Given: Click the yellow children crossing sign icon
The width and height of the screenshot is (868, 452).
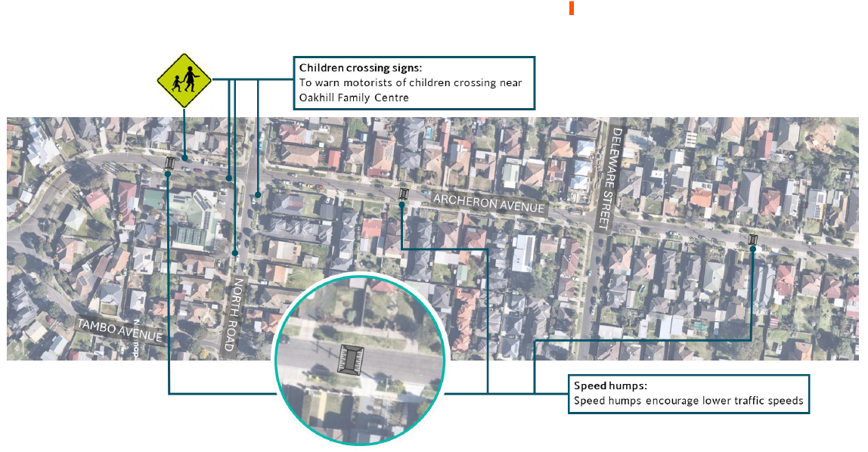Looking at the screenshot, I should (x=184, y=80).
